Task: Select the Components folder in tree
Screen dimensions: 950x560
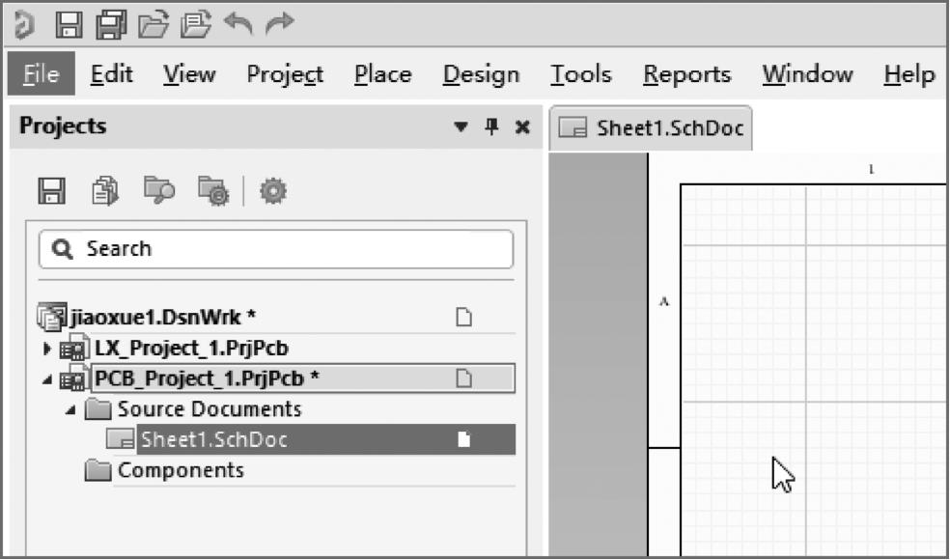Action: tap(180, 471)
